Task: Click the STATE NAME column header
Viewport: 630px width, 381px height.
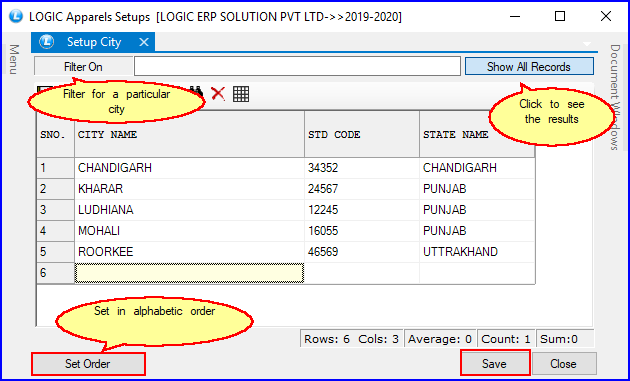Action: (x=477, y=134)
